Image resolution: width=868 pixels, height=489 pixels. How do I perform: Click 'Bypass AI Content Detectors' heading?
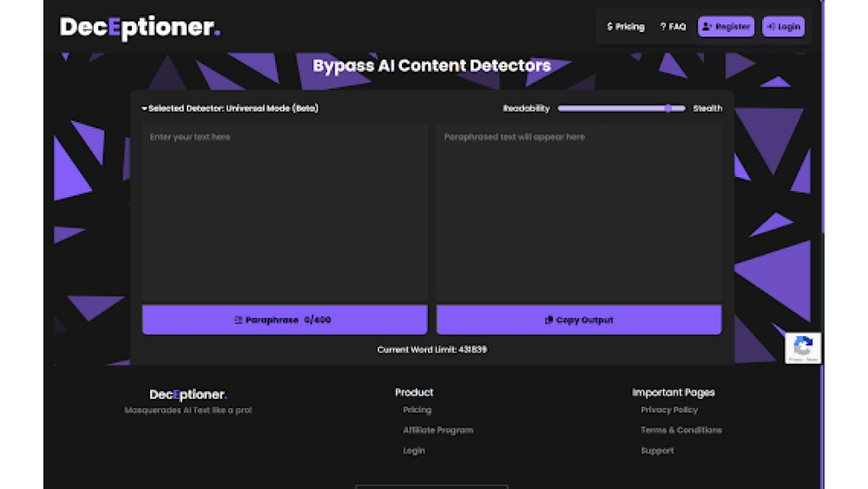pos(431,65)
